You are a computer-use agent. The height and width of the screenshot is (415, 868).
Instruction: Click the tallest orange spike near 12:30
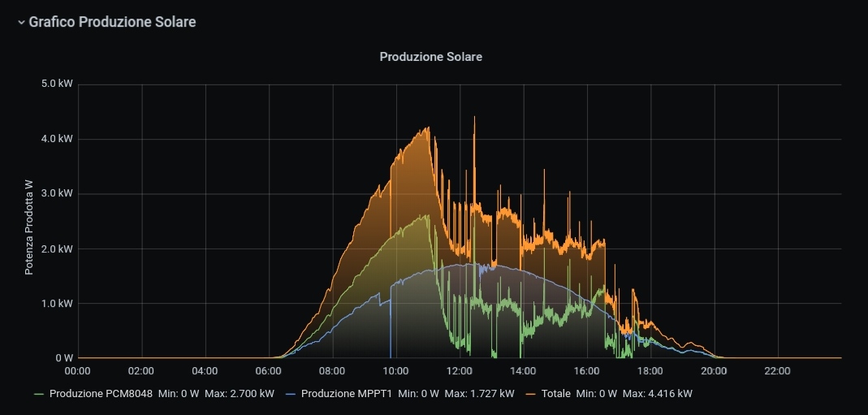click(474, 119)
